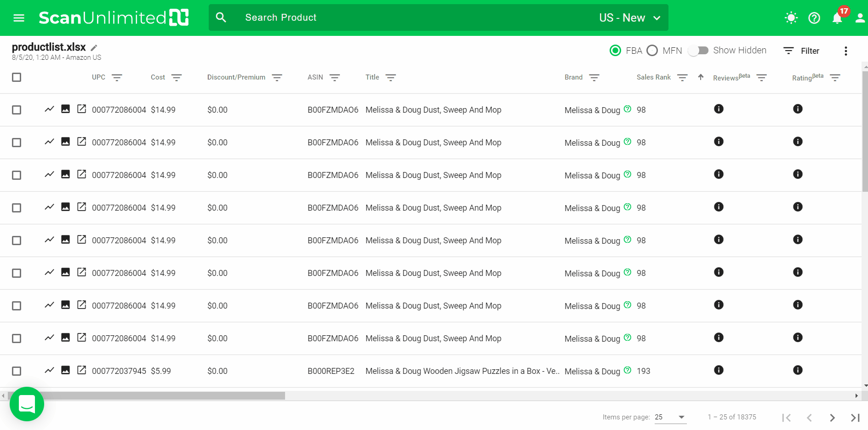Open the hamburger navigation menu

click(x=19, y=18)
